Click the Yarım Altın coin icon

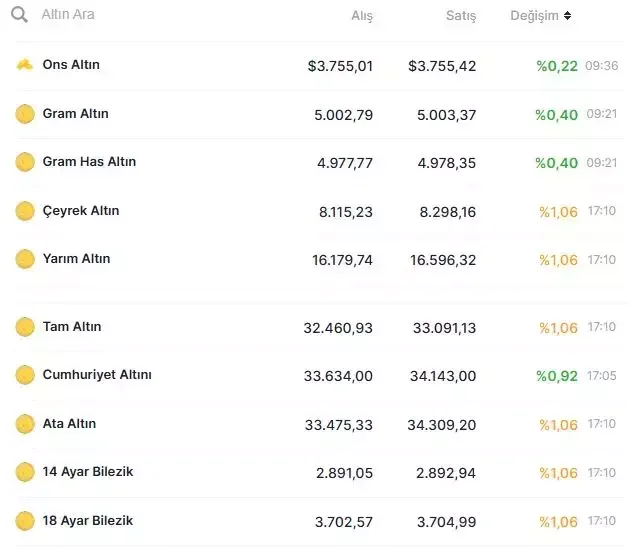(x=25, y=259)
